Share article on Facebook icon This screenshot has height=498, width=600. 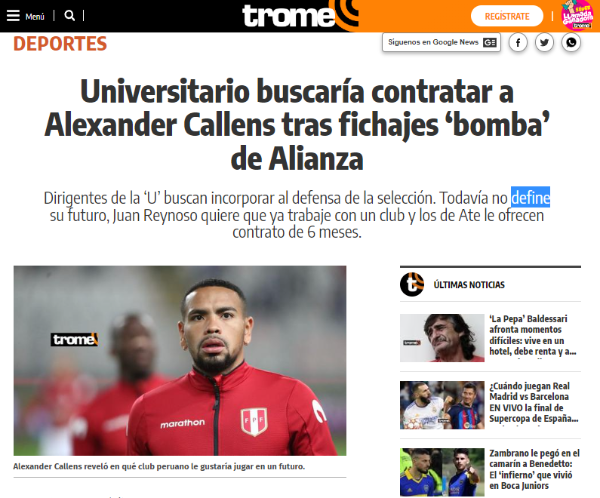click(x=518, y=42)
